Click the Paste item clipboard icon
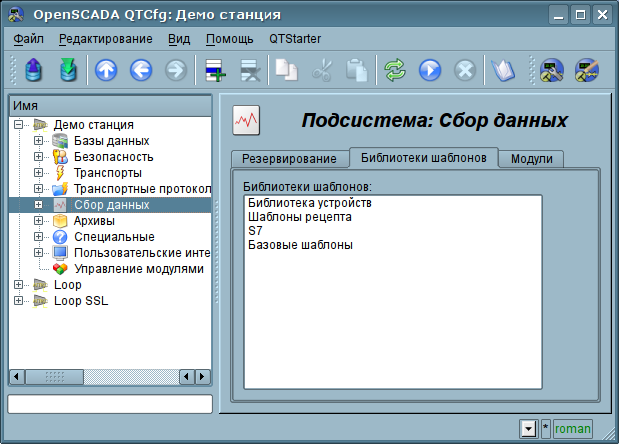Image resolution: width=619 pixels, height=444 pixels. 356,70
